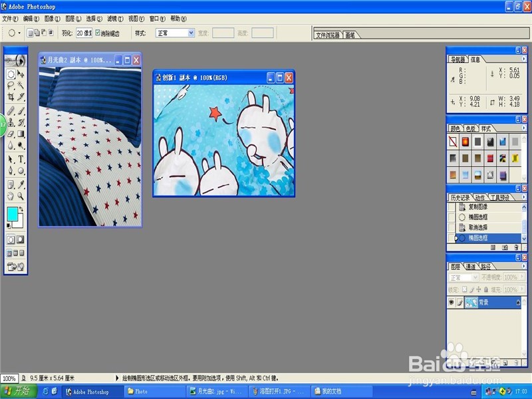Open the tool preset picker arrow

click(x=19, y=33)
